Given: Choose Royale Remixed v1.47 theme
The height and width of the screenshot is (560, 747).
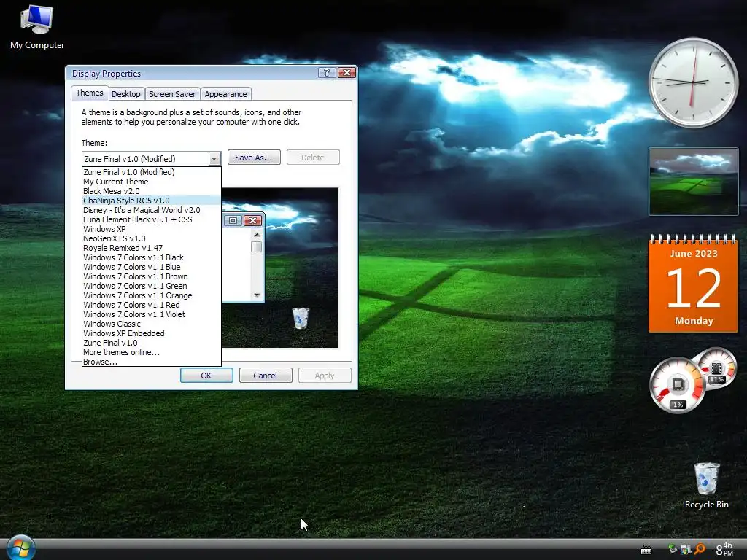Looking at the screenshot, I should pos(152,248).
